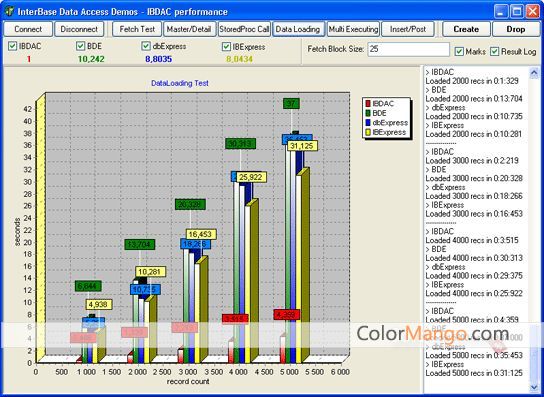Image resolution: width=544 pixels, height=397 pixels.
Task: Start the StoredProc Call test
Action: 244,29
